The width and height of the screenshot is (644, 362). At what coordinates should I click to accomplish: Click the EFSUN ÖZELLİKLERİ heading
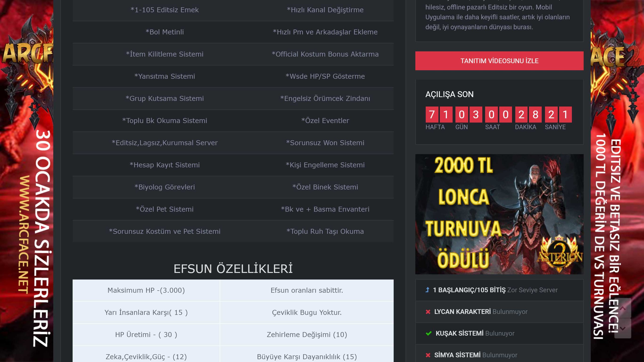[x=233, y=269]
